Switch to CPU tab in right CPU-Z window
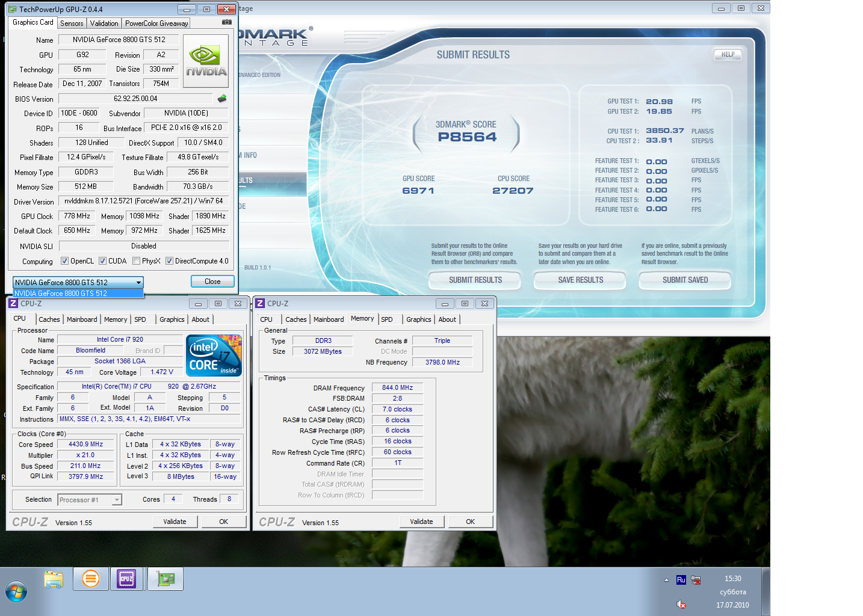This screenshot has width=863, height=616. pos(267,319)
